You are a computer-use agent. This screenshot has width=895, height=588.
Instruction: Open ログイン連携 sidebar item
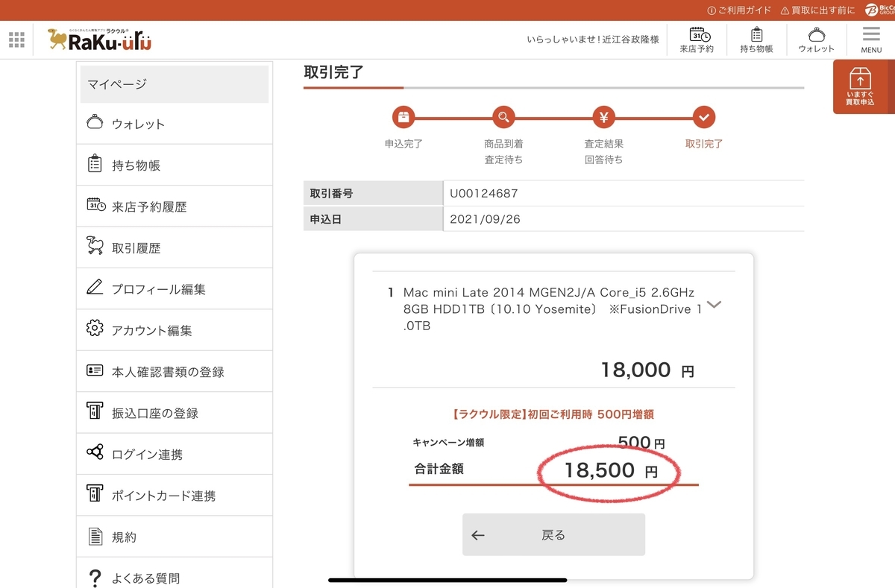(x=175, y=453)
